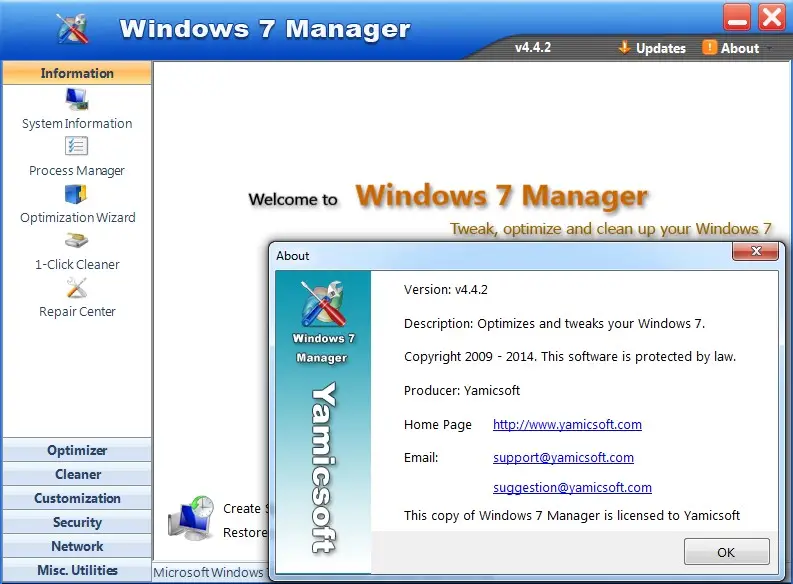Click the 1-Click Cleaner label

point(77,264)
